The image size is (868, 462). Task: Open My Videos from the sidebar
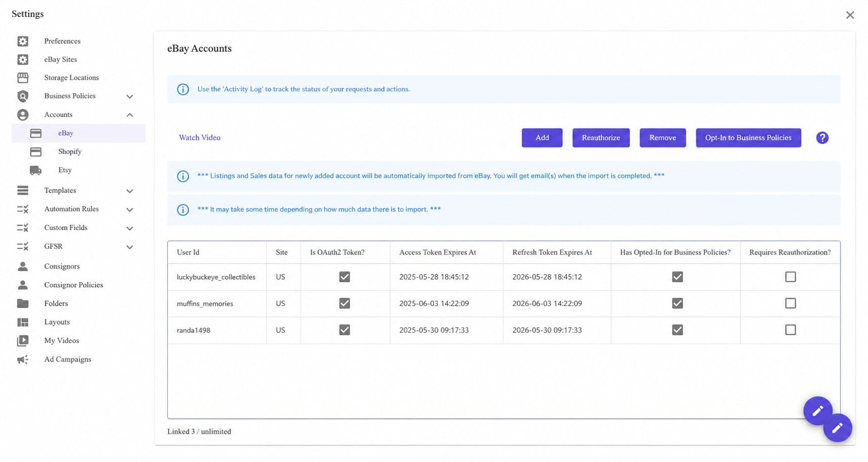click(62, 341)
